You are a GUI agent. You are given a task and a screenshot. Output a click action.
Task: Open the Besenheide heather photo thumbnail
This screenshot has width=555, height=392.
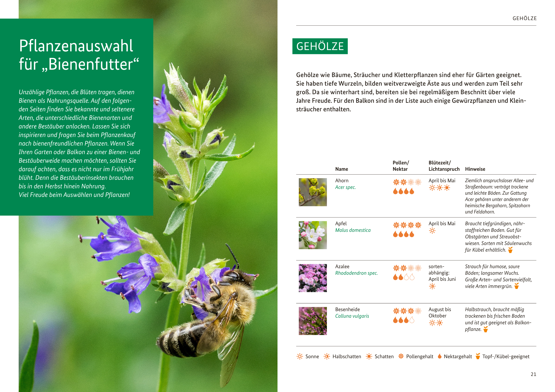point(313,321)
